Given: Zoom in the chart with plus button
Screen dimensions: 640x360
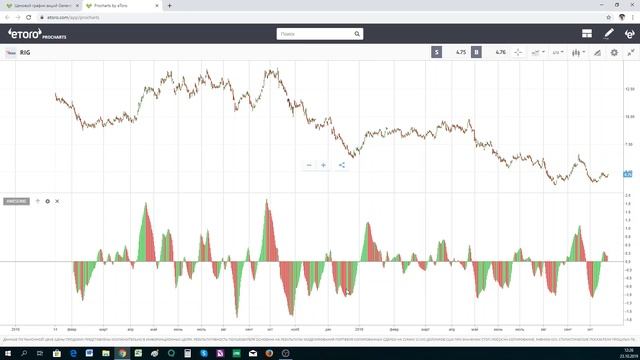Looking at the screenshot, I should (323, 165).
